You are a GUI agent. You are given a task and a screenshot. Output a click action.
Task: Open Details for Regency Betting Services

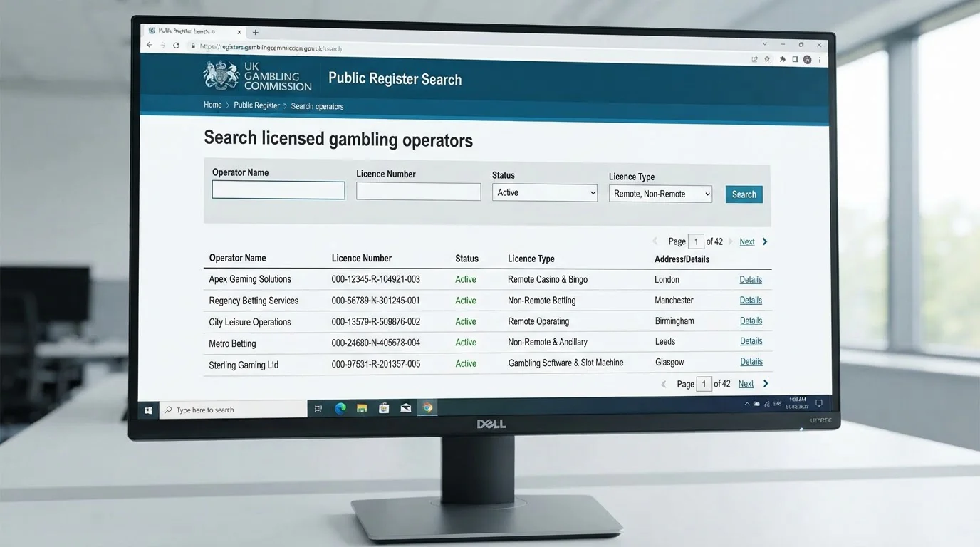[751, 301]
